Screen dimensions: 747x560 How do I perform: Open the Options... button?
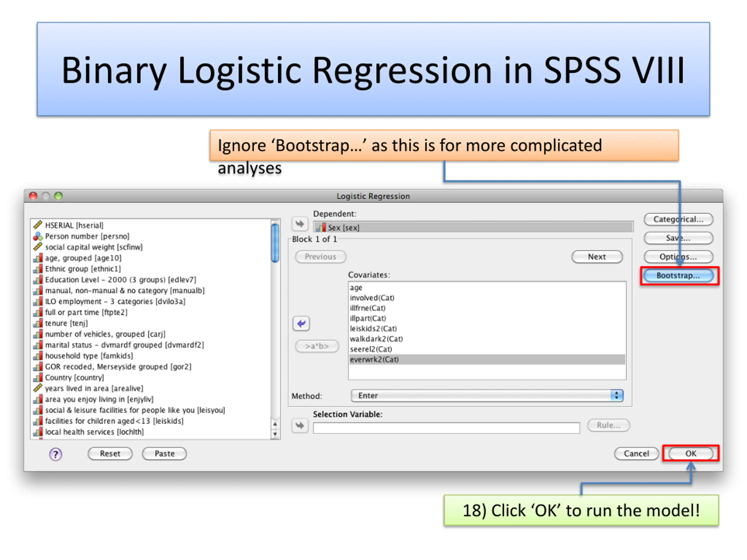[678, 257]
